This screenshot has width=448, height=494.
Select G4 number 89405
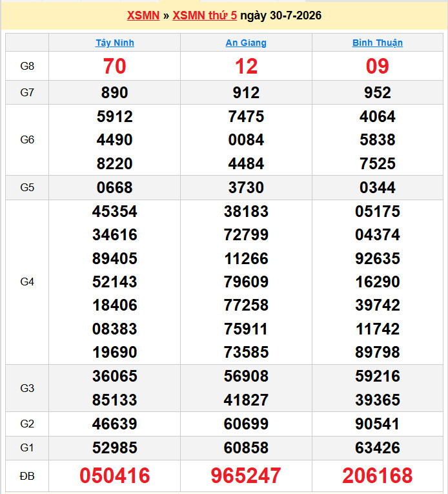click(115, 258)
